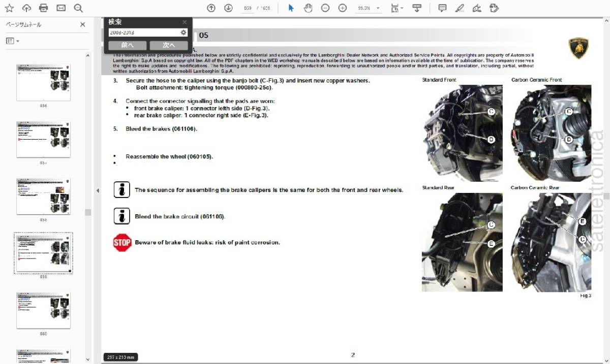Select page 859 thumbnail
This screenshot has width=610, height=364.
(43, 253)
